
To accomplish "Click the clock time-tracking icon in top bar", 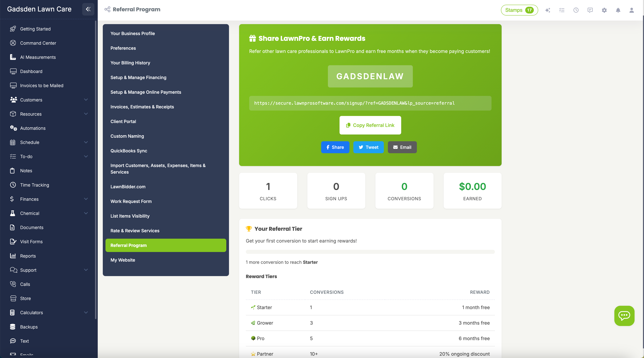I will 576,10.
